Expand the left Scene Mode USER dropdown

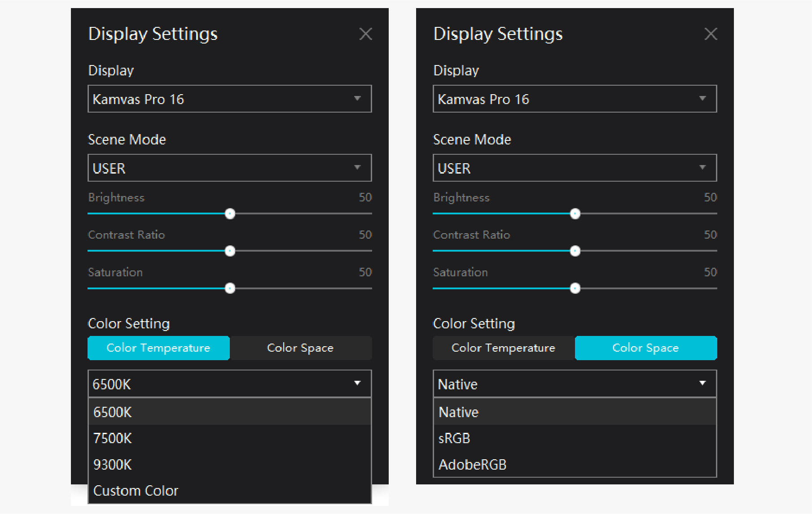pos(230,168)
